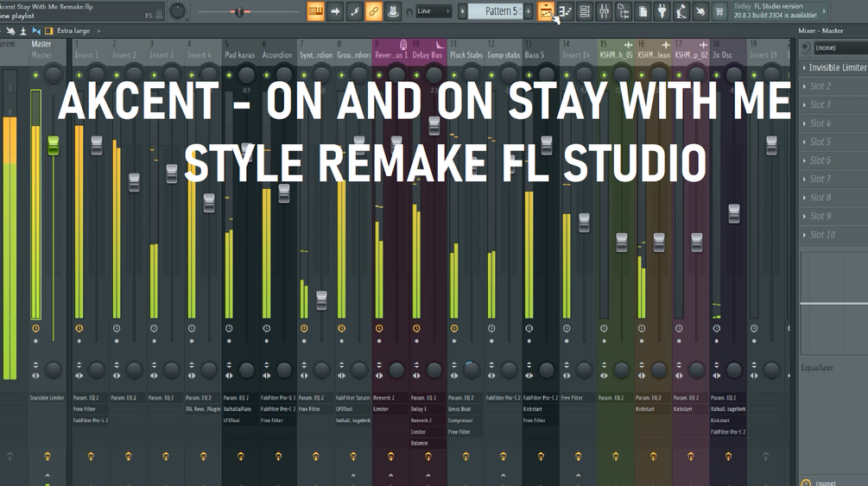
Task: Open the Browser tree view icon
Action: tap(624, 11)
